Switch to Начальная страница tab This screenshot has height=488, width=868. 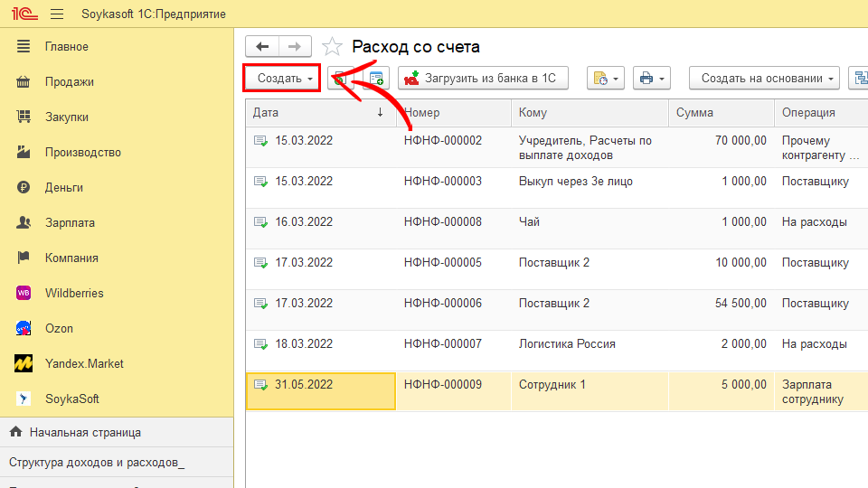click(x=84, y=432)
